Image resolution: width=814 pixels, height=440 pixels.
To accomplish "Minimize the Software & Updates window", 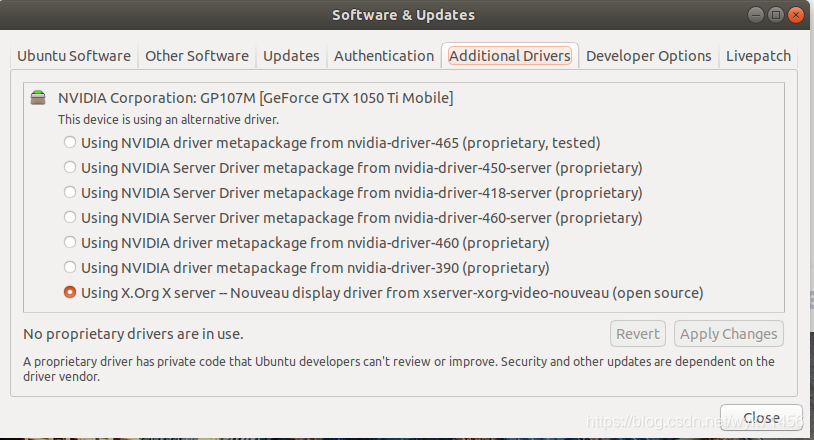I will point(756,15).
